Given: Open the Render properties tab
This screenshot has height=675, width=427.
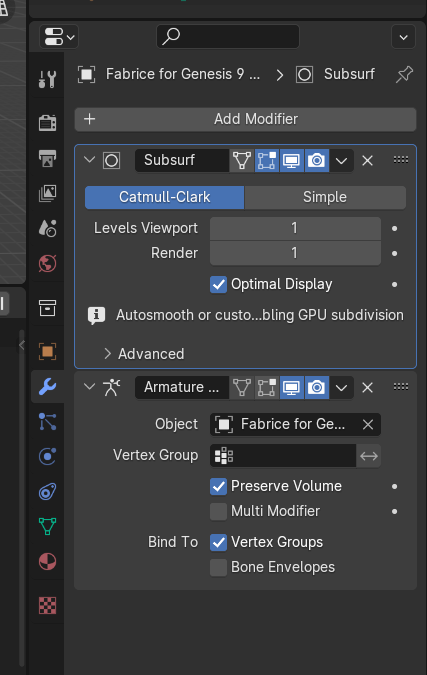Looking at the screenshot, I should 47,123.
